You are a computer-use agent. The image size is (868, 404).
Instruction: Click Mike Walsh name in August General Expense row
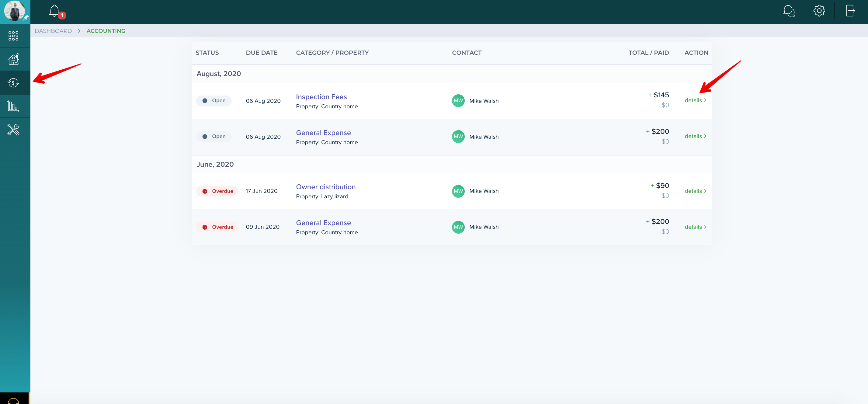point(484,137)
